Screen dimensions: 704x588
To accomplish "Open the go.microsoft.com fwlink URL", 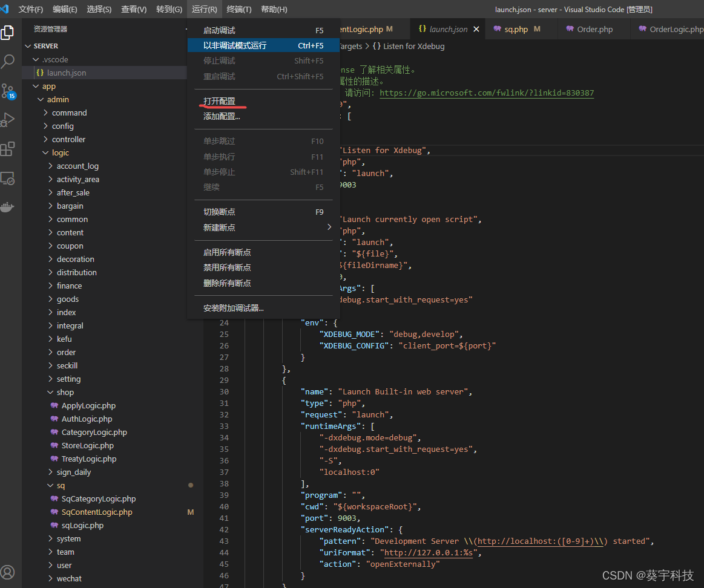I will pyautogui.click(x=487, y=93).
